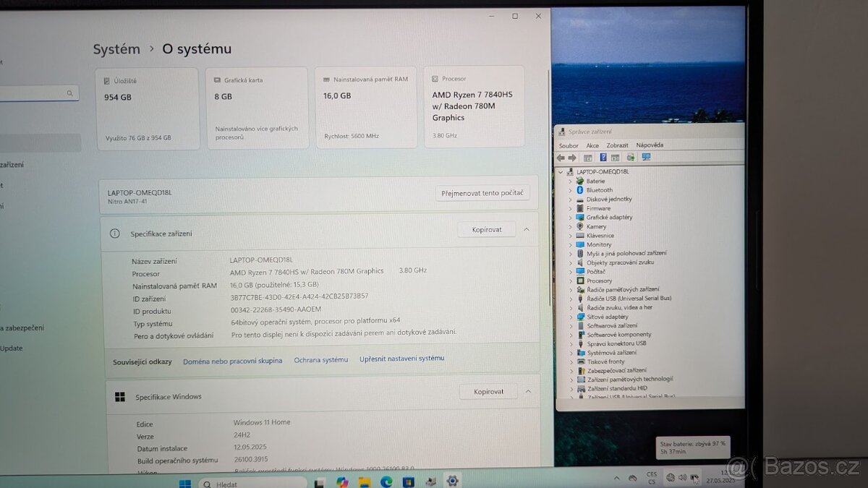Collapse the Specifikace zarizeni section
Viewport: 868px width, 488px height.
point(527,229)
